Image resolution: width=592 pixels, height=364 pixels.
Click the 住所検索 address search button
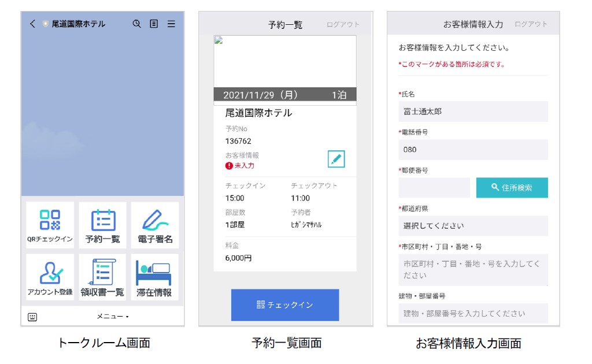click(512, 187)
